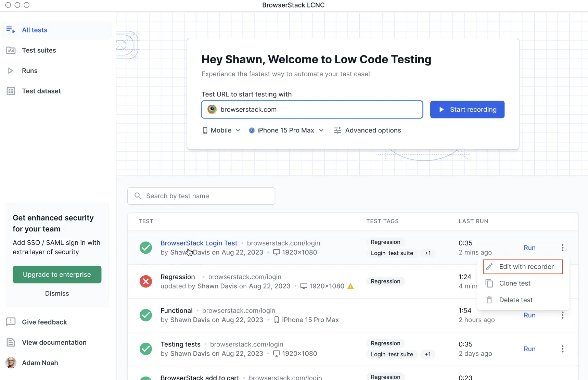Expand the Mobile device type dropdown

[x=221, y=130]
